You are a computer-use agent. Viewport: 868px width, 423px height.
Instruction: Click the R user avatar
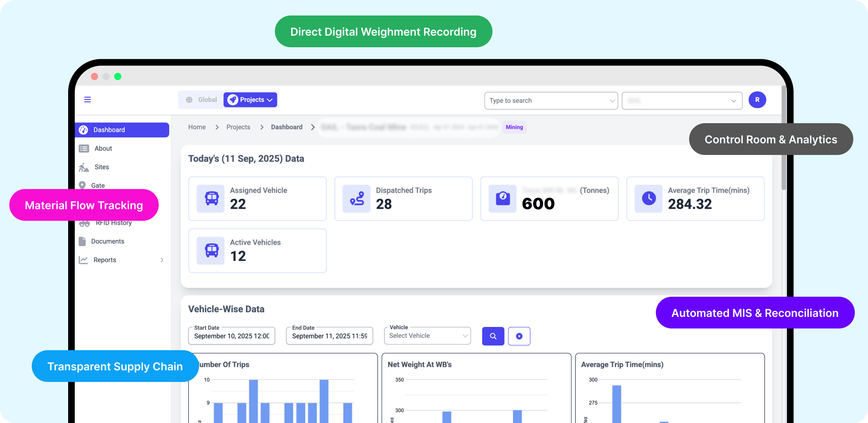(757, 100)
